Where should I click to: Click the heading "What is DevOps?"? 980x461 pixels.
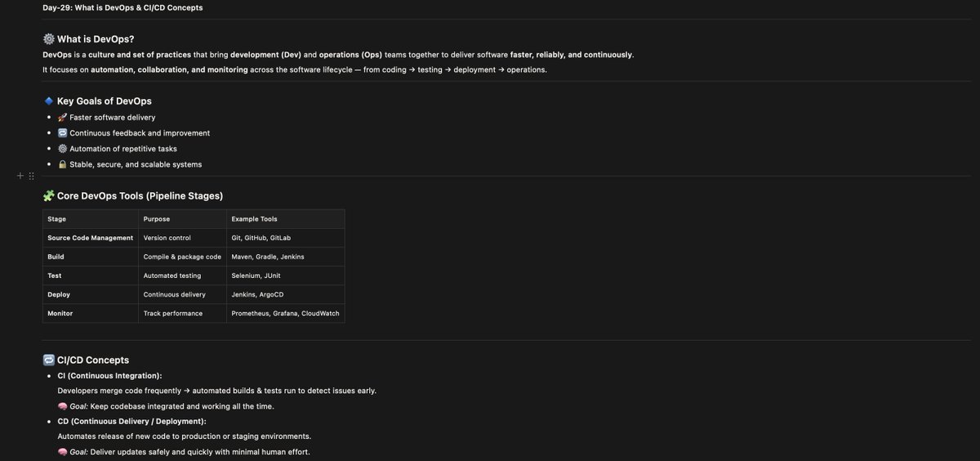(x=96, y=38)
